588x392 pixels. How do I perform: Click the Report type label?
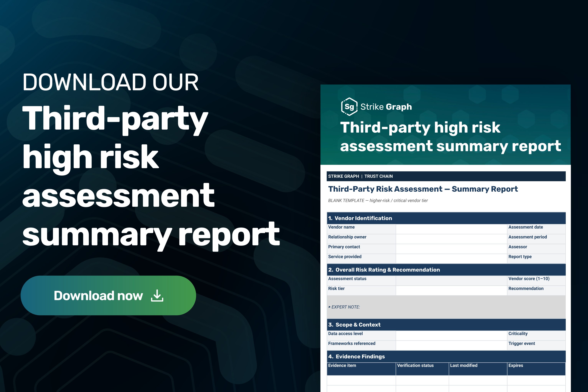(520, 256)
